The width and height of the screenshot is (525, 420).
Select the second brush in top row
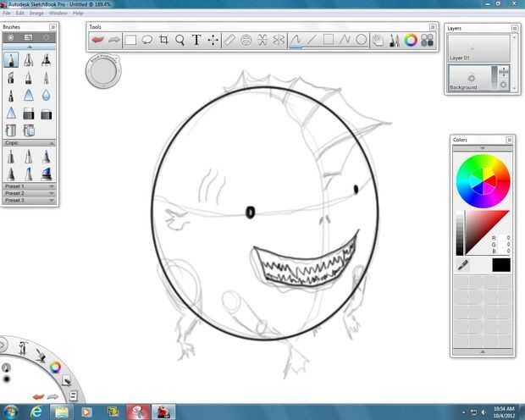(29, 60)
